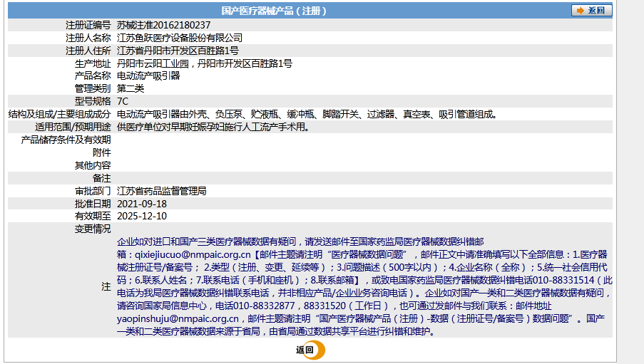Image resolution: width=644 pixels, height=364 pixels.
Task: Click the 注册人住所 label
Action: pyautogui.click(x=88, y=51)
